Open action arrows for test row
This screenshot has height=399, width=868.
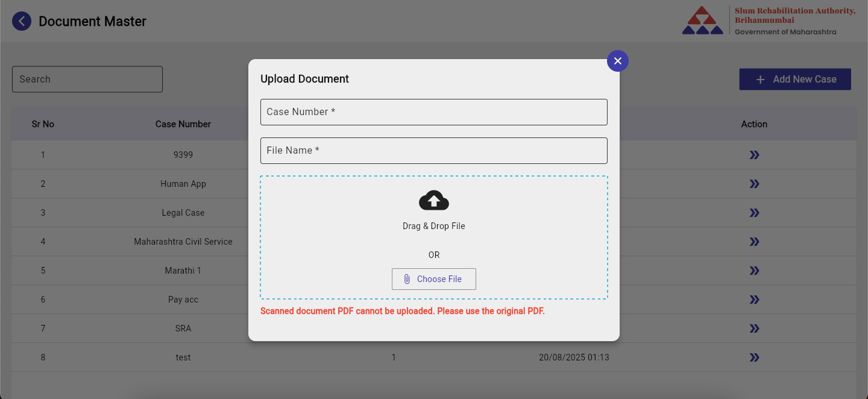click(x=754, y=357)
